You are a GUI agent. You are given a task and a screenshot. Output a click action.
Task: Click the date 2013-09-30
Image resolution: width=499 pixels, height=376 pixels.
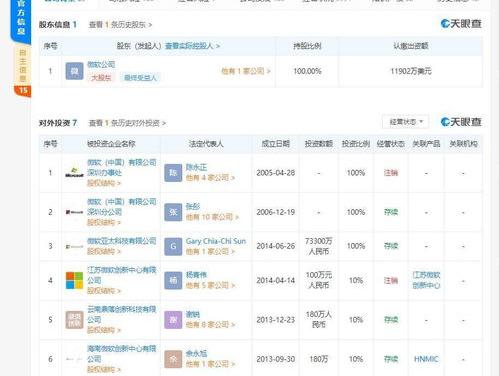pyautogui.click(x=276, y=359)
